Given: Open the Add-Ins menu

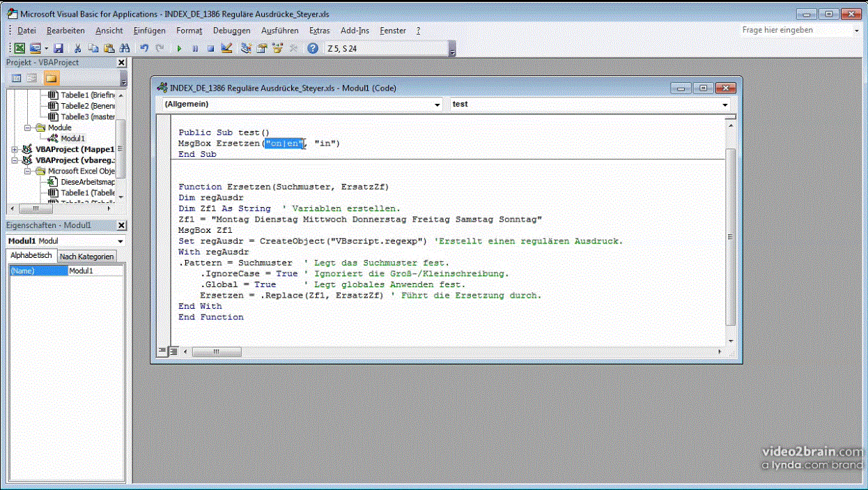Looking at the screenshot, I should click(355, 31).
